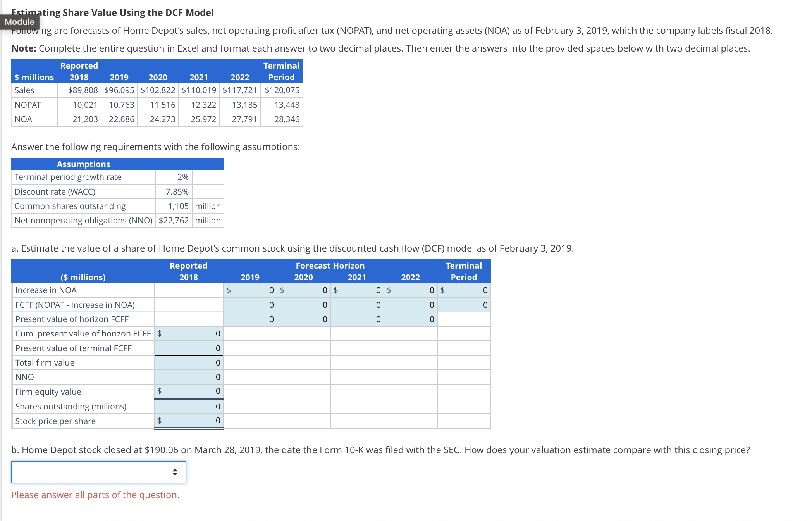
Task: Click the Increase in NOA cell for 2020
Action: [x=304, y=290]
